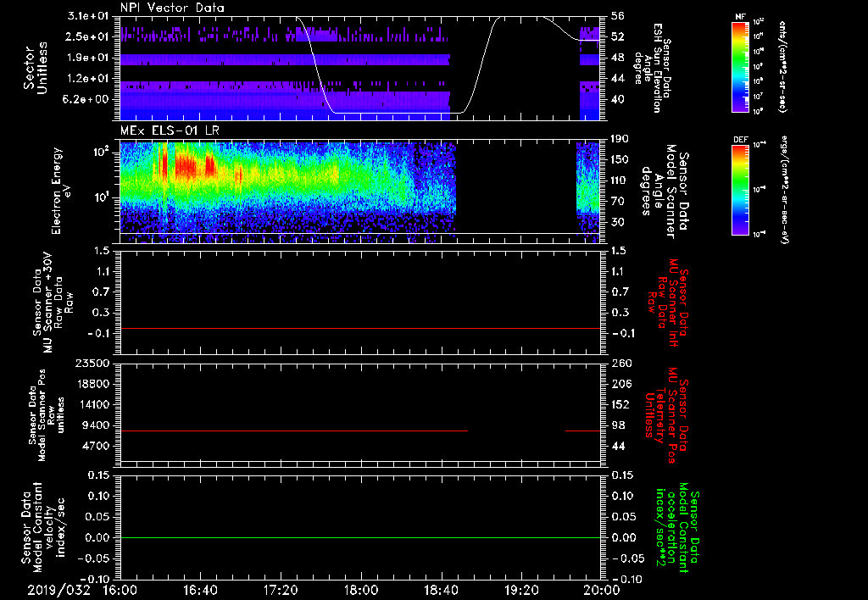Image resolution: width=868 pixels, height=600 pixels.
Task: Click the 4700 scanner position tick label
Action: 95,446
